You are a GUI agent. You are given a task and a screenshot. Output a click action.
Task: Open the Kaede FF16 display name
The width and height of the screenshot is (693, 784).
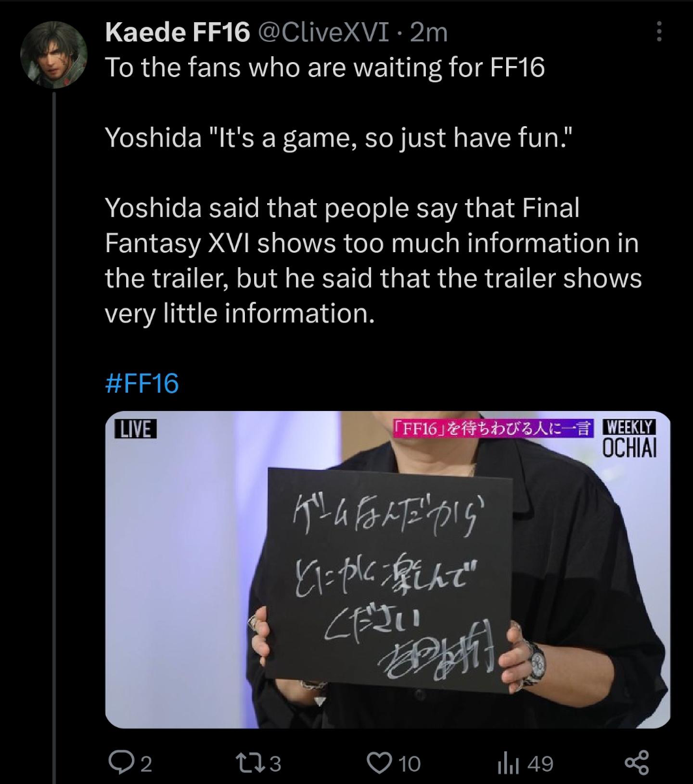pos(178,33)
